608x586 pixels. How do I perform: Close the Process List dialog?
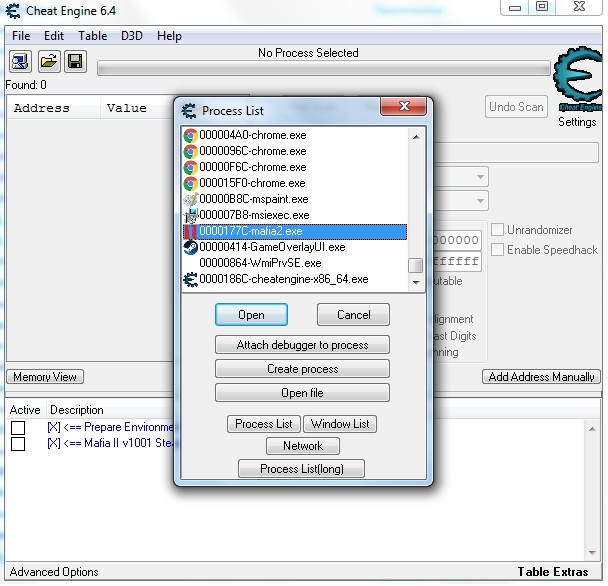coord(404,106)
